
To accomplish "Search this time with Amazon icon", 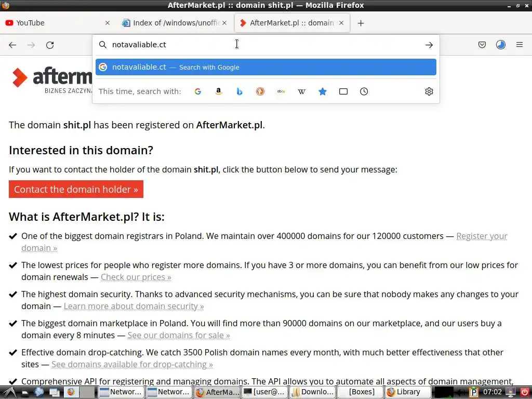I will (219, 91).
